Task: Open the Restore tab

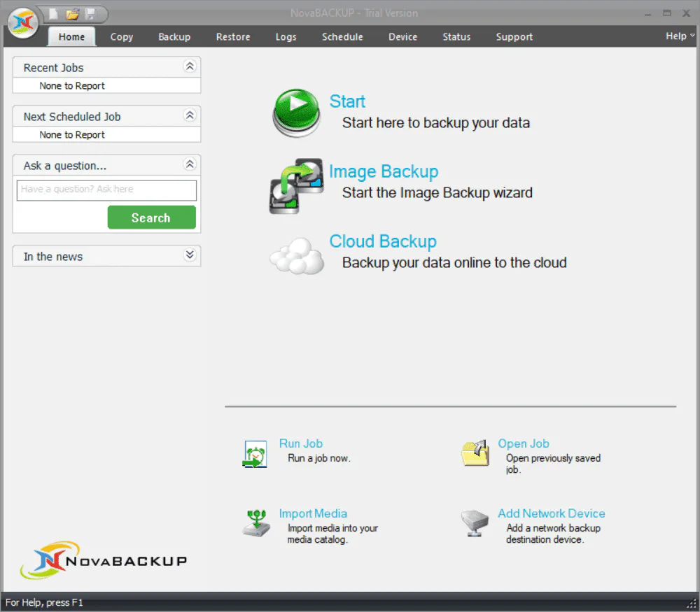Action: [x=233, y=36]
